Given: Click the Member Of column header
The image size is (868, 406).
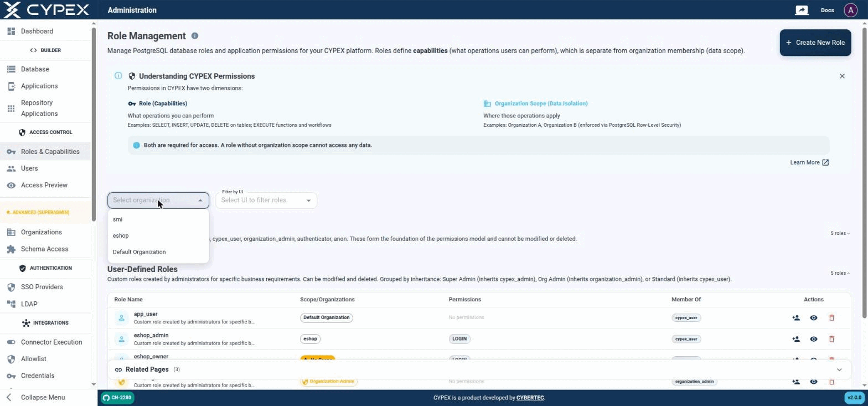Looking at the screenshot, I should tap(686, 300).
